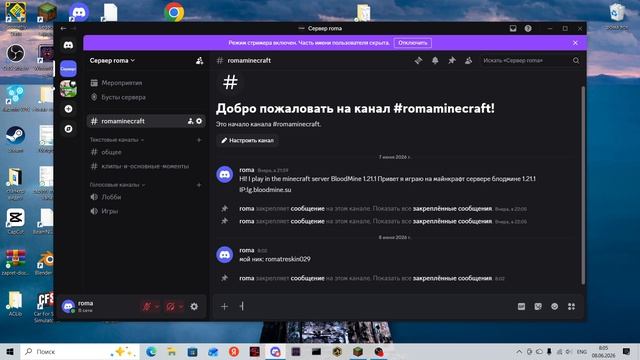Click roma avatar on мой ник message

tap(224, 255)
